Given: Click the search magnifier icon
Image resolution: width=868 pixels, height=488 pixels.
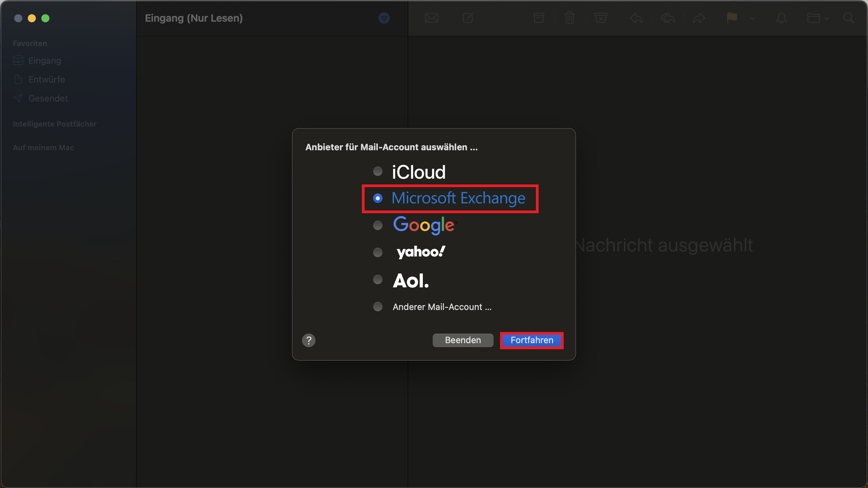Looking at the screenshot, I should point(848,18).
